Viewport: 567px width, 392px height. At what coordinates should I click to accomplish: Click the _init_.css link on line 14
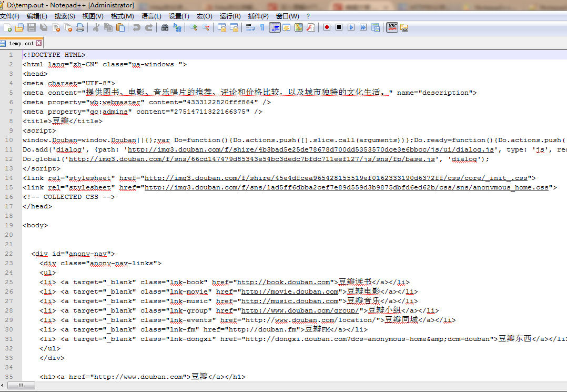[x=336, y=178]
